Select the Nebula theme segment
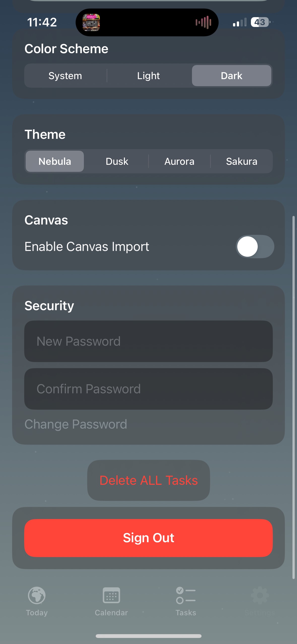297x644 pixels. pos(54,161)
